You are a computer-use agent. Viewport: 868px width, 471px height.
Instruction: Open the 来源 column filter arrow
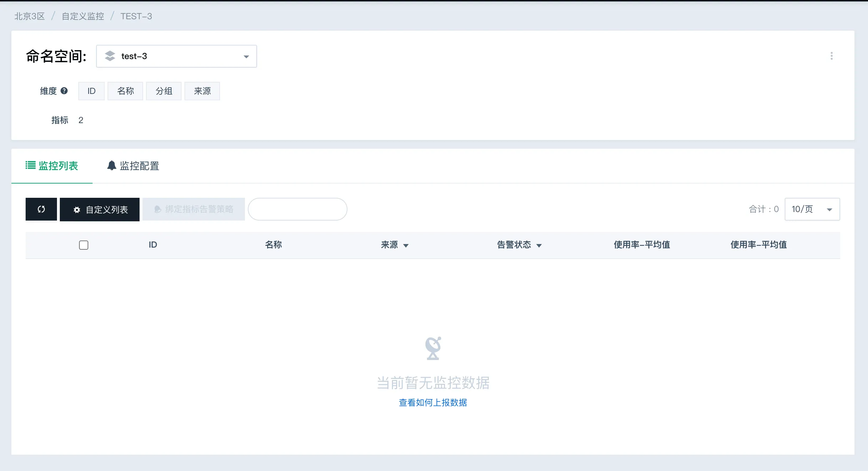pos(406,245)
